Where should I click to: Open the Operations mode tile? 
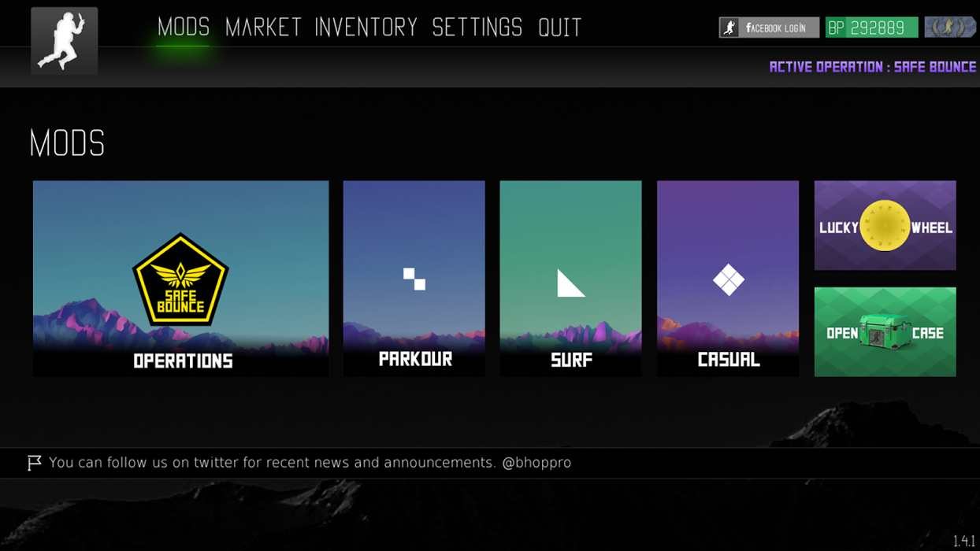pyautogui.click(x=180, y=279)
